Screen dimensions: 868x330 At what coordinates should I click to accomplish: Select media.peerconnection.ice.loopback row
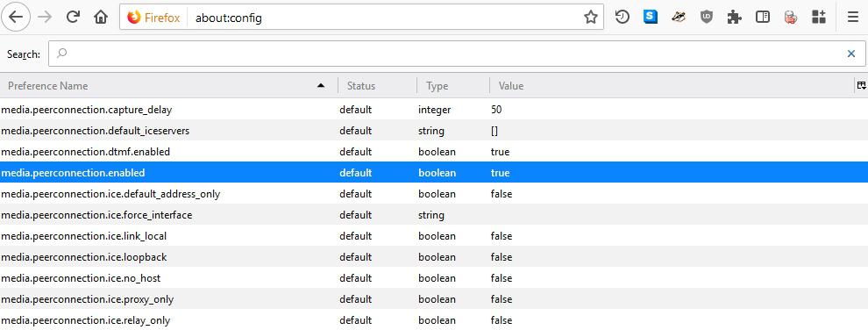coord(434,257)
